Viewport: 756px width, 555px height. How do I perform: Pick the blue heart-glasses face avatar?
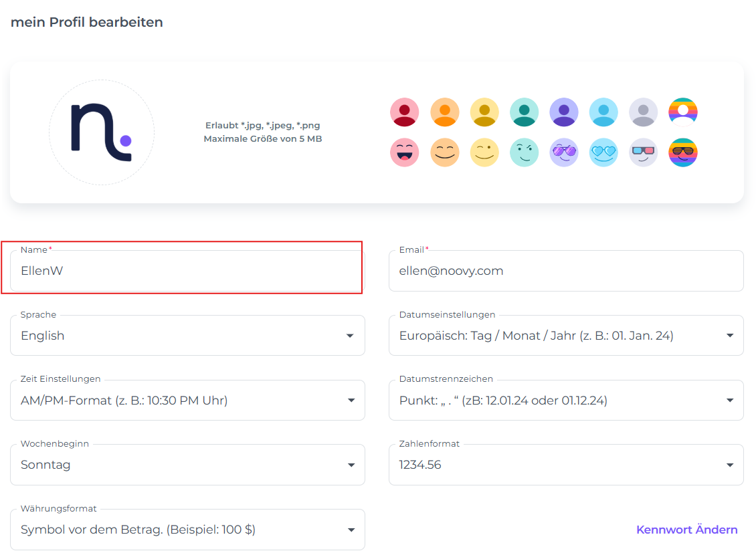(x=603, y=153)
